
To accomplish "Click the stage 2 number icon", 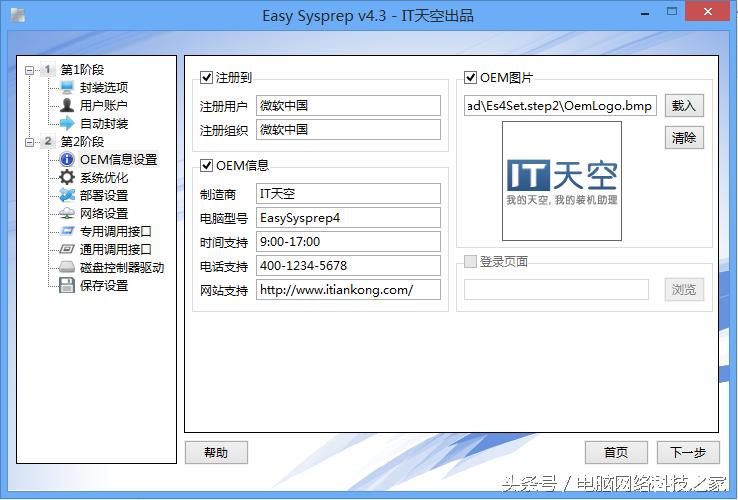I will click(48, 141).
